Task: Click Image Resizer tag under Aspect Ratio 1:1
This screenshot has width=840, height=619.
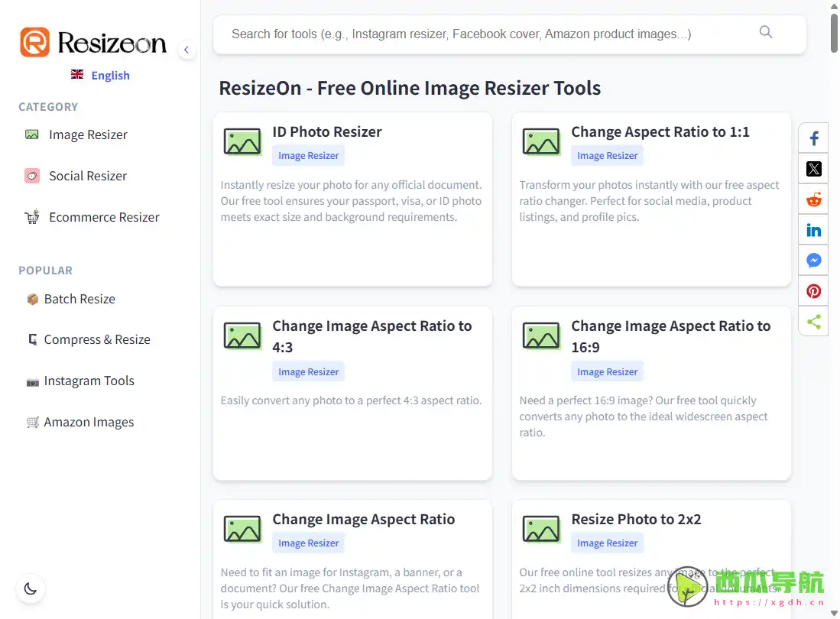Action: click(608, 156)
